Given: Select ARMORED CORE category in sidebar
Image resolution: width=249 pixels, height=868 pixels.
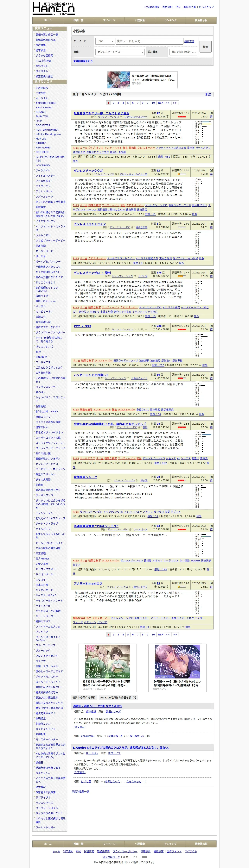Looking at the screenshot, I should click(46, 103).
